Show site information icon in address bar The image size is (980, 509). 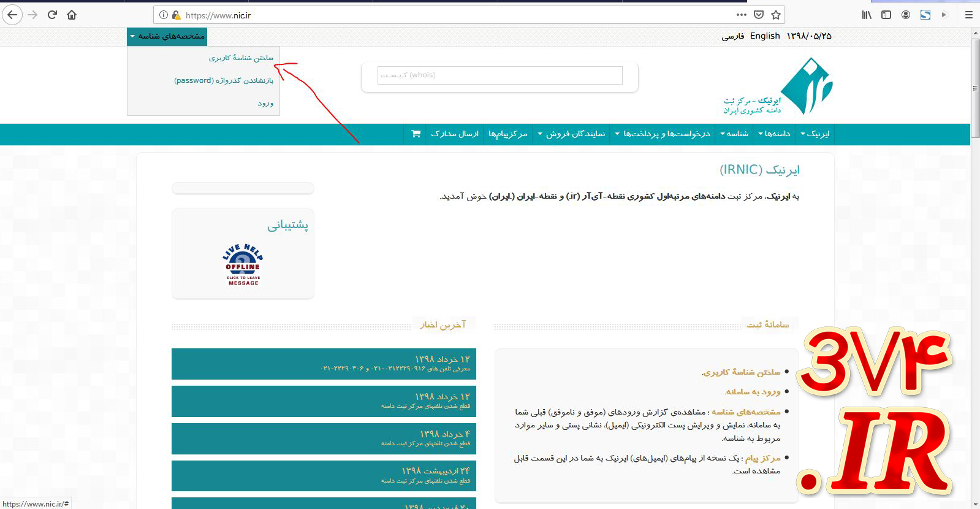tap(164, 15)
